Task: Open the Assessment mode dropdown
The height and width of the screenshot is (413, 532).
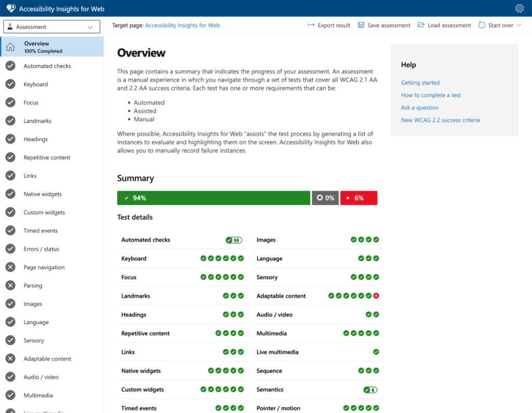Action: coord(51,26)
